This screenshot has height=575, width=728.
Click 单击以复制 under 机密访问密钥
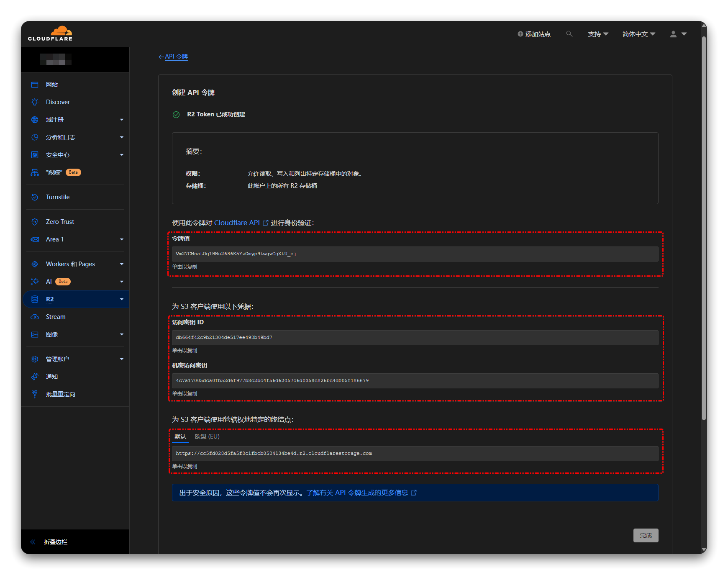coord(185,394)
